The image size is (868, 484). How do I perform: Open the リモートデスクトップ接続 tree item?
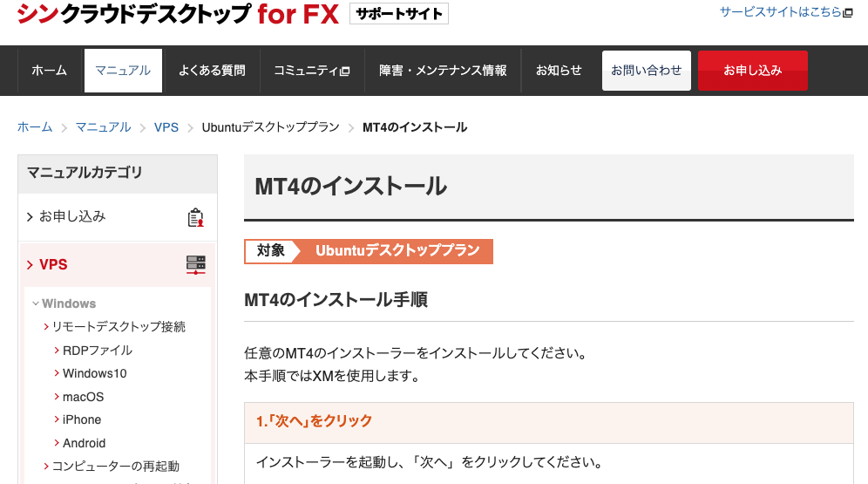[119, 327]
